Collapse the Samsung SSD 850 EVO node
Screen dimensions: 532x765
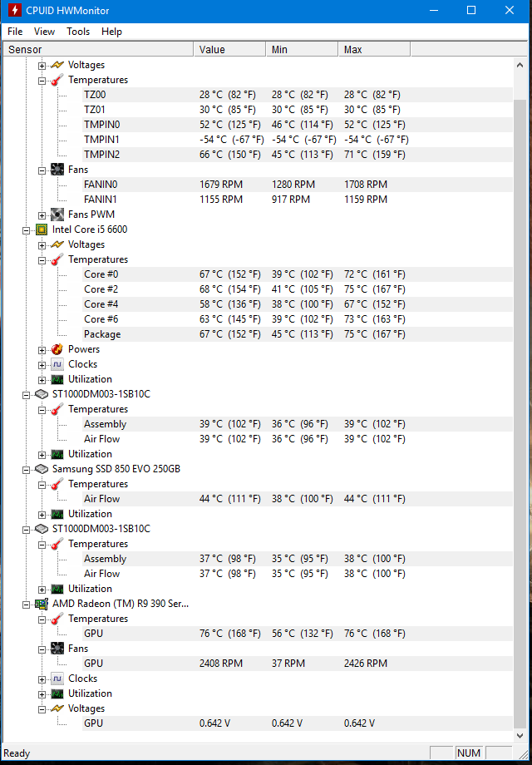coord(27,470)
